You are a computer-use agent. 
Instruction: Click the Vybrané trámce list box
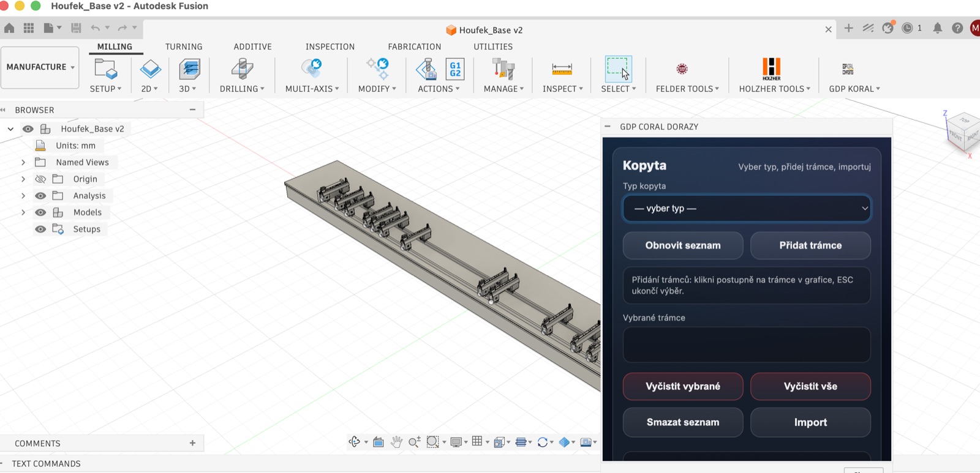point(747,345)
